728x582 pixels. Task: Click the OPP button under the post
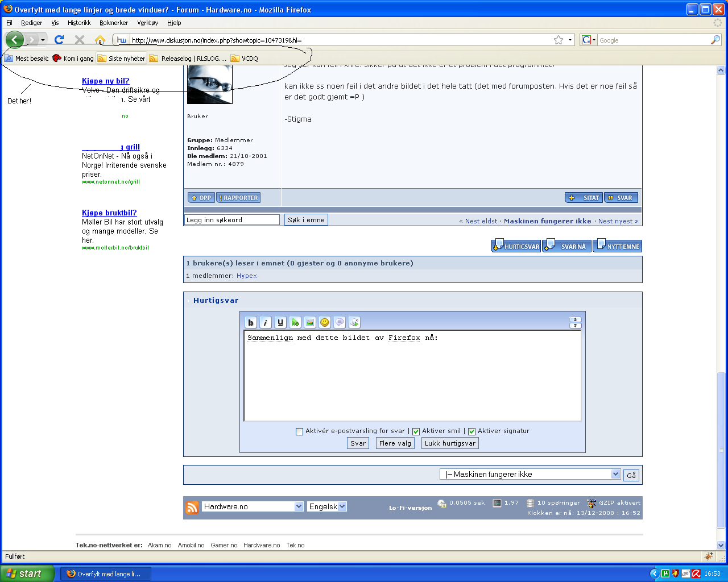[201, 198]
